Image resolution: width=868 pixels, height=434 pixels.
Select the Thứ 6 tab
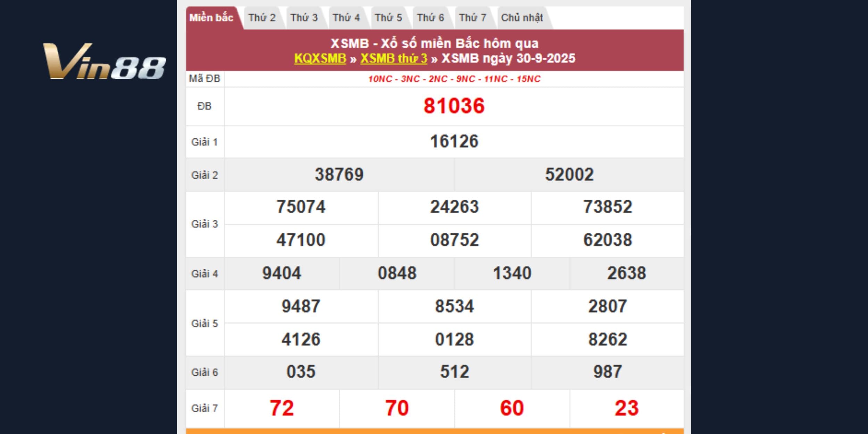click(430, 18)
